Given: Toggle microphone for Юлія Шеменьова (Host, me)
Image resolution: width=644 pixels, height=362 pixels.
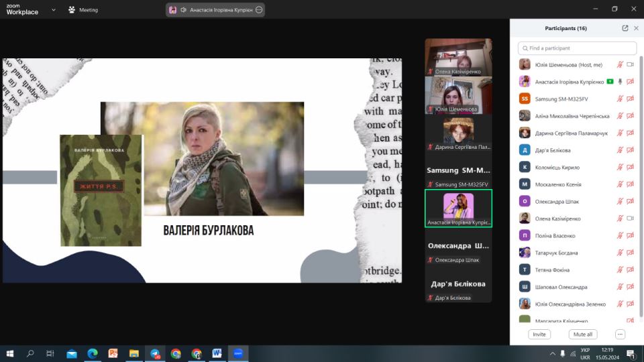Looking at the screenshot, I should pyautogui.click(x=620, y=65).
